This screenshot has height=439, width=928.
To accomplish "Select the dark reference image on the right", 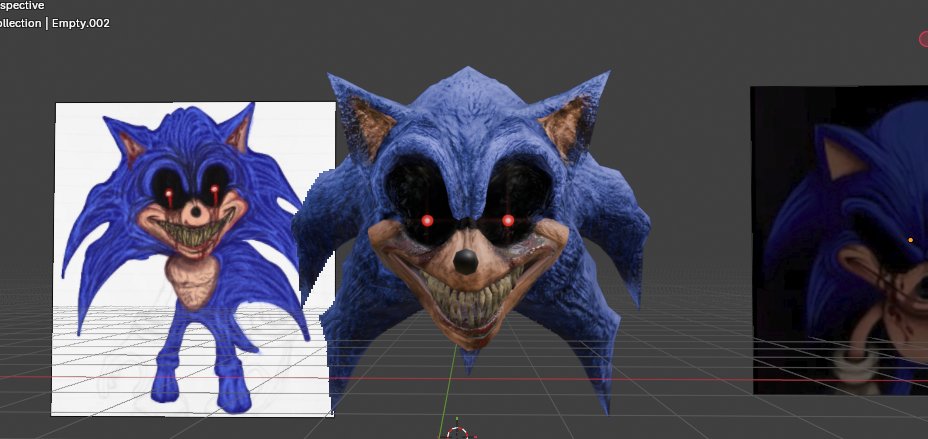I will pos(839,240).
